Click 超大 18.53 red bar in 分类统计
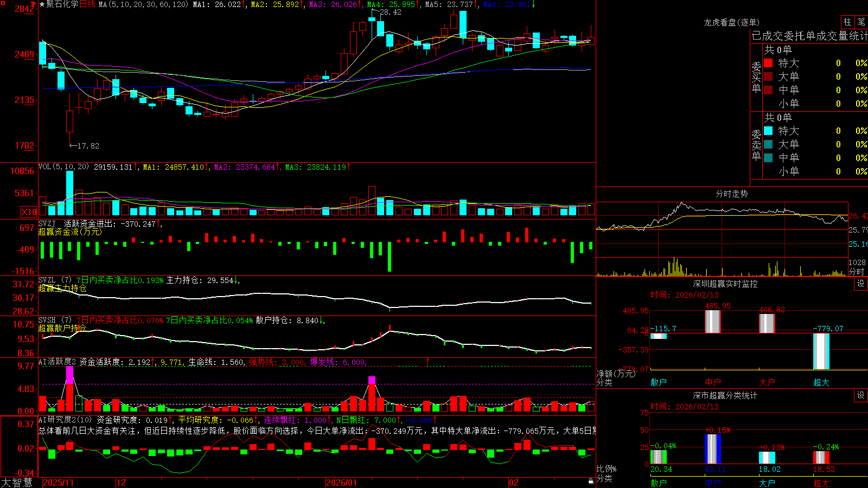Screen dimensions: 868x488 pyautogui.click(x=821, y=458)
